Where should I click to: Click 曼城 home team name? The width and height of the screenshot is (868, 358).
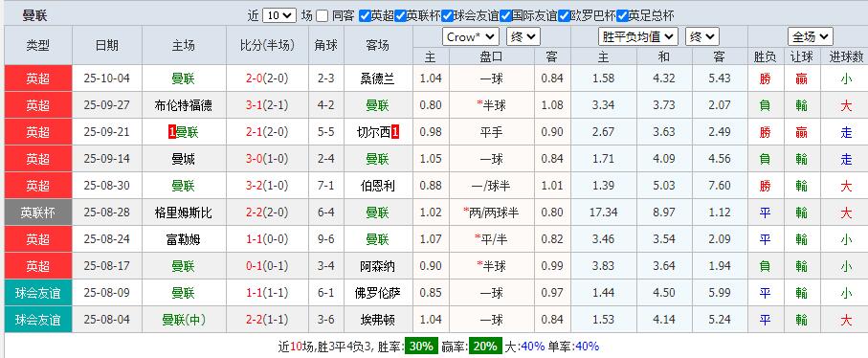click(183, 159)
